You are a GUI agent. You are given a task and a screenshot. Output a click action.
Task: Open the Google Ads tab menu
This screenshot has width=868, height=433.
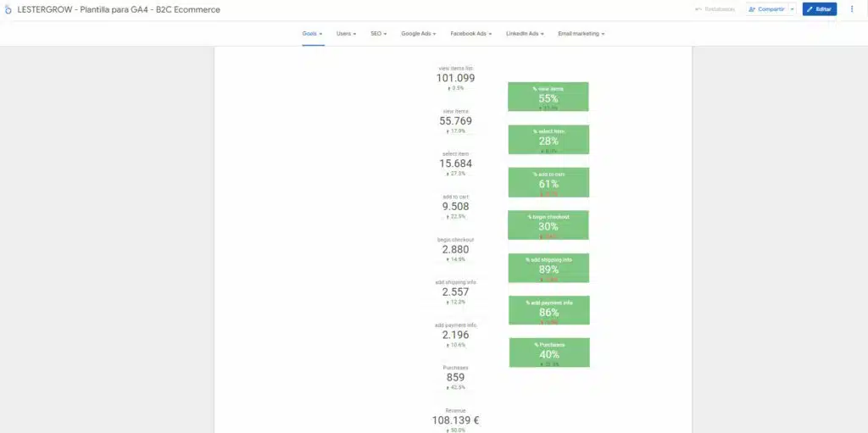click(419, 34)
